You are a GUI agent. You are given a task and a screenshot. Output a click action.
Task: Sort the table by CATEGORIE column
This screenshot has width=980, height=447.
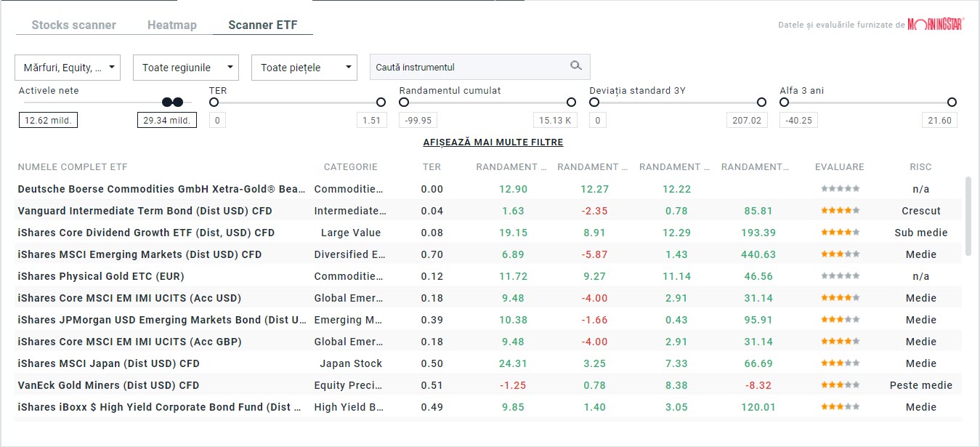(351, 166)
